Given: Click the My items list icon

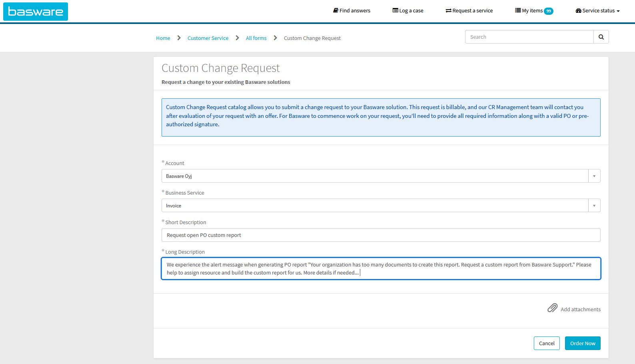Looking at the screenshot, I should coord(518,10).
